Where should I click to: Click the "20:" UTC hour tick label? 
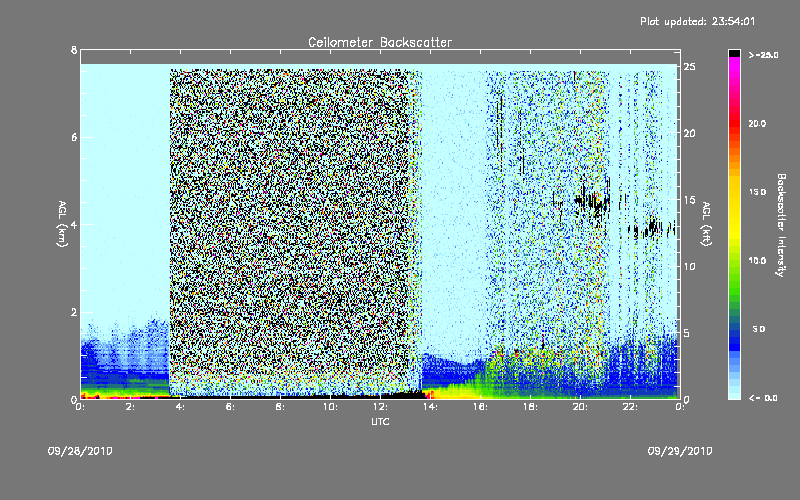581,407
